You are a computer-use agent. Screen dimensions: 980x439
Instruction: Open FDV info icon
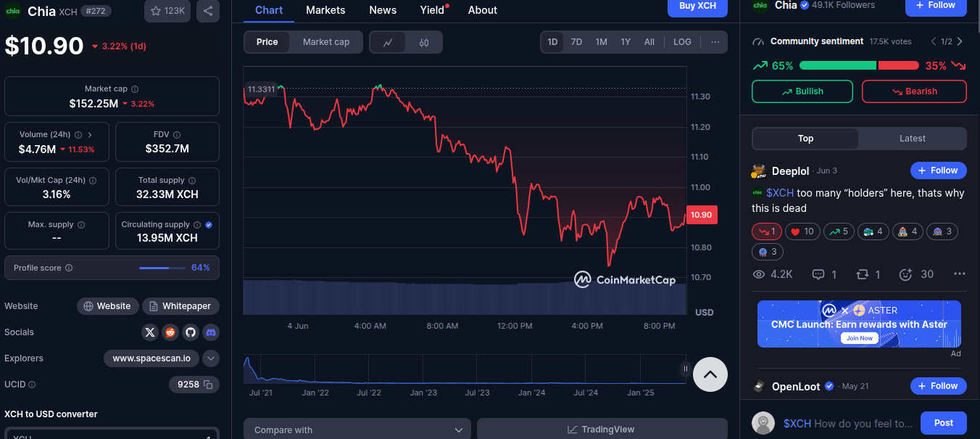pyautogui.click(x=177, y=135)
